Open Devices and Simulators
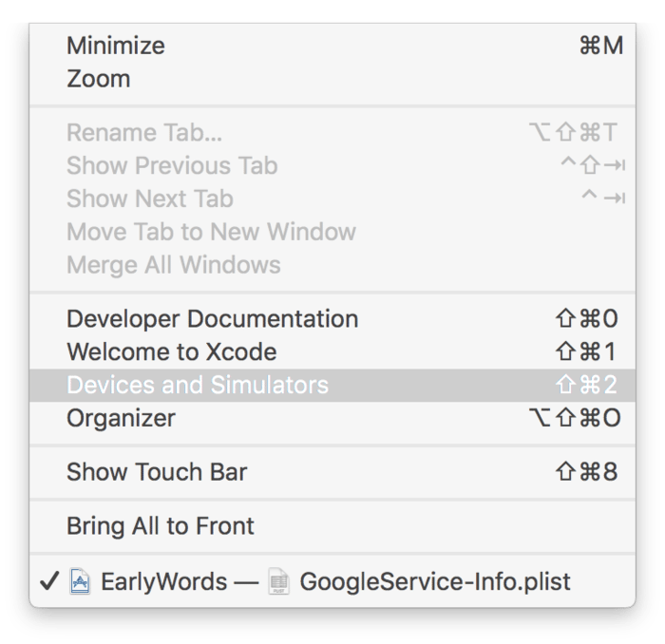Image resolution: width=665 pixels, height=644 pixels. click(x=198, y=385)
